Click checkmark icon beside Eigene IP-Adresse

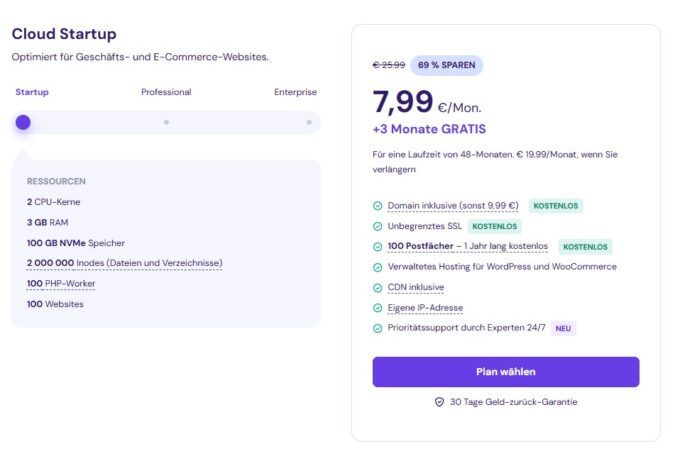(377, 308)
